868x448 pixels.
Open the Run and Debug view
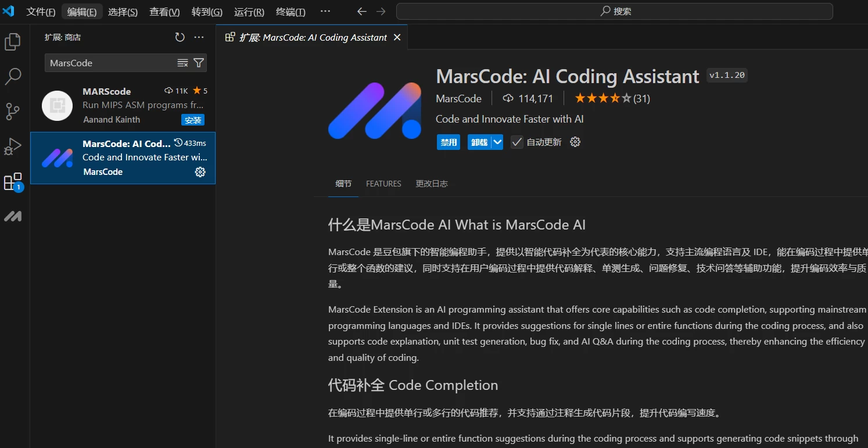(x=13, y=146)
